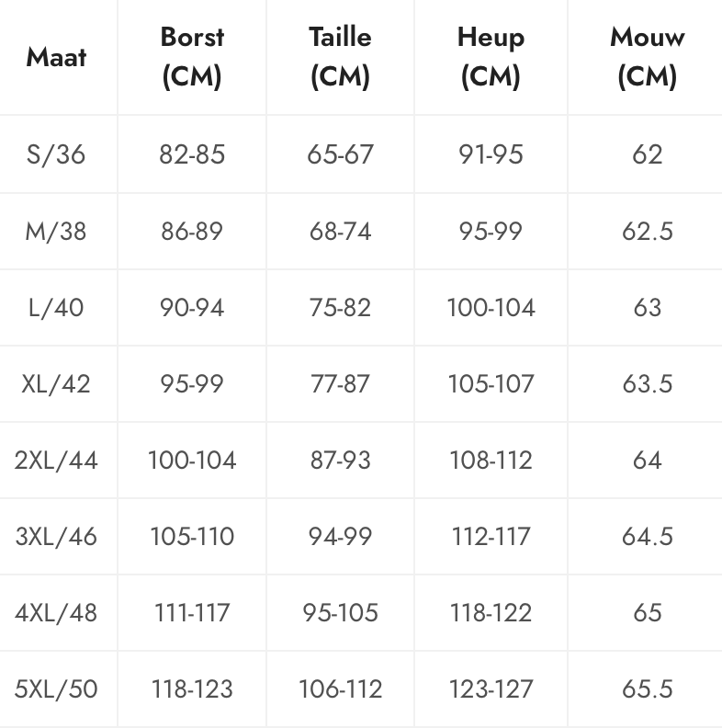This screenshot has width=722, height=728.
Task: Click the 100-104 hip value for L/40
Action: [491, 307]
